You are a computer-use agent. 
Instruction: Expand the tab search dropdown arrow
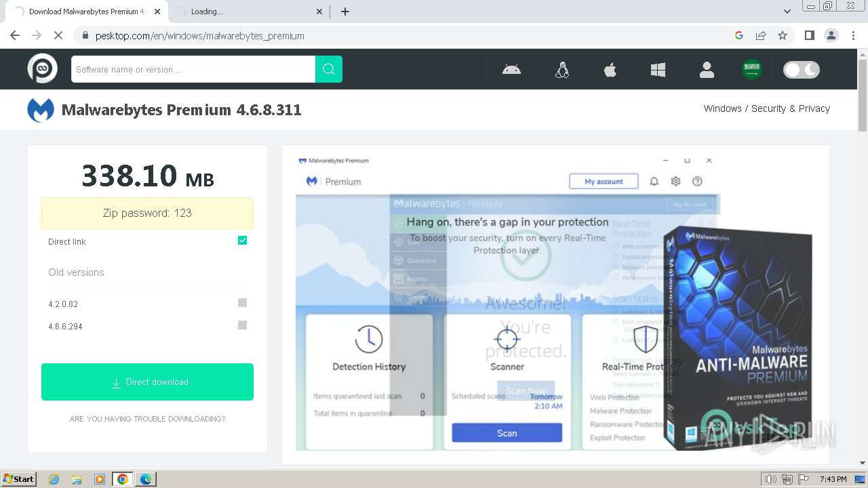(787, 12)
